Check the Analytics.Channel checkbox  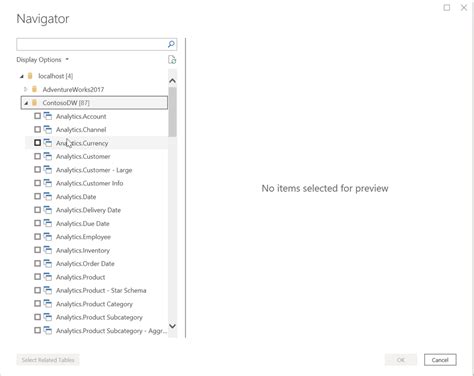point(37,129)
